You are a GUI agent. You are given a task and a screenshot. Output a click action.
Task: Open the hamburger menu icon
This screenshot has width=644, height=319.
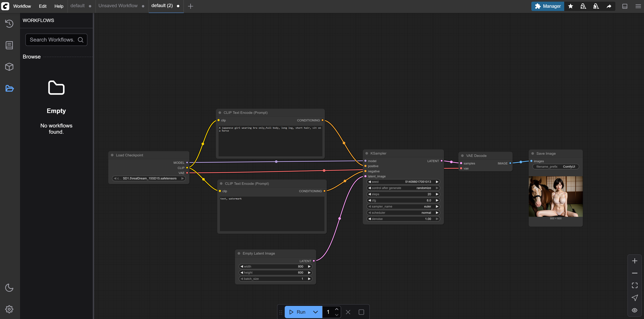pos(638,6)
